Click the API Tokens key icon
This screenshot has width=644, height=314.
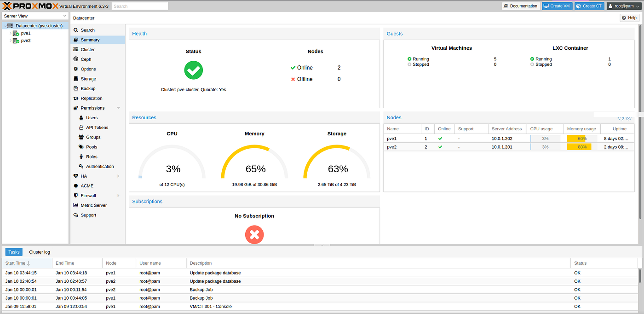click(81, 128)
